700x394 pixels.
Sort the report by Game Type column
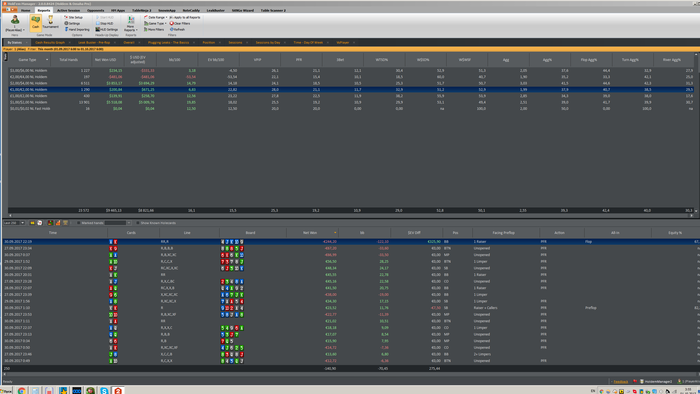click(x=29, y=59)
